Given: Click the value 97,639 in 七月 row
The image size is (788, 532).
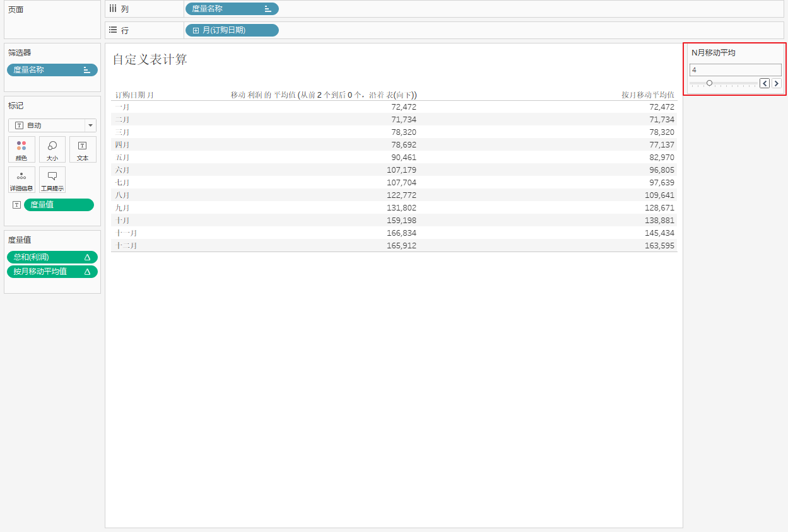Looking at the screenshot, I should tap(662, 183).
